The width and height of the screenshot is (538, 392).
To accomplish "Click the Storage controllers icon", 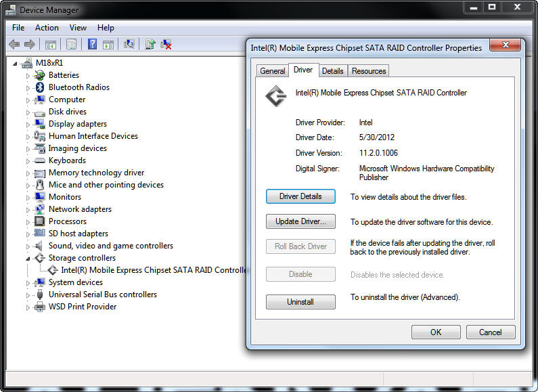I will coord(40,258).
